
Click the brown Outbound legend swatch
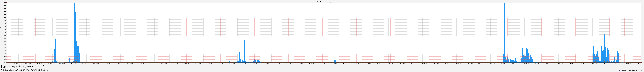click(x=2, y=69)
